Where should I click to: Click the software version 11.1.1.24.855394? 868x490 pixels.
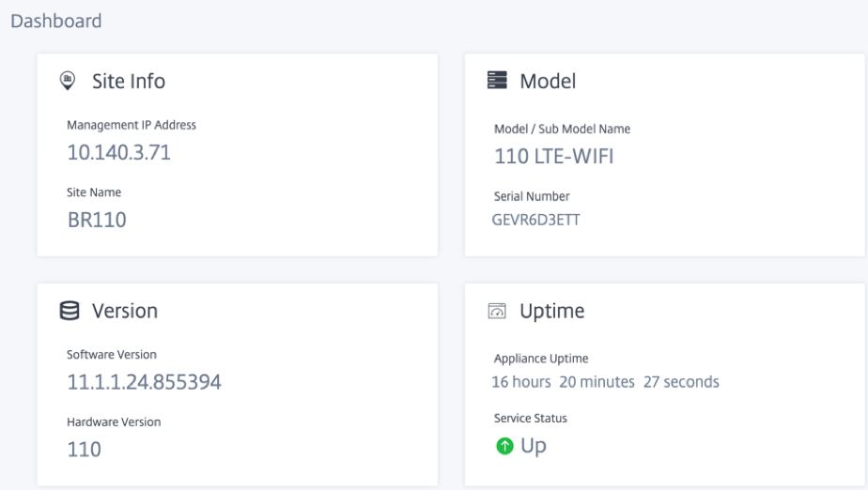click(144, 382)
